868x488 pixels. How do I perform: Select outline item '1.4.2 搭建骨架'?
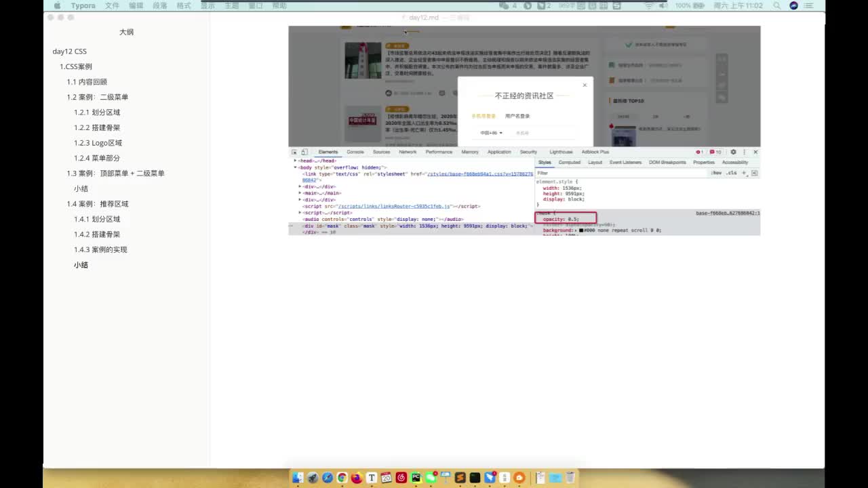pos(97,235)
